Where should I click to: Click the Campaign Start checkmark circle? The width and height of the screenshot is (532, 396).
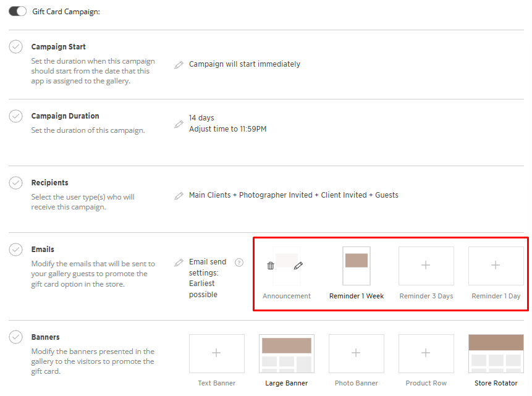tap(16, 47)
